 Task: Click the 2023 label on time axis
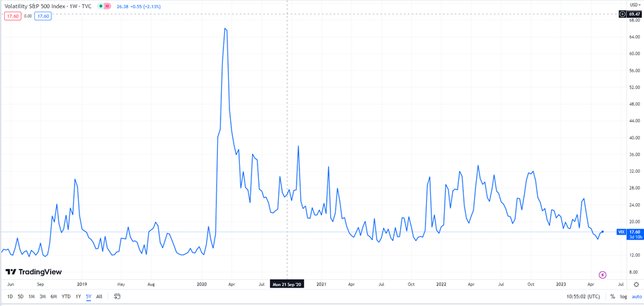coord(560,284)
